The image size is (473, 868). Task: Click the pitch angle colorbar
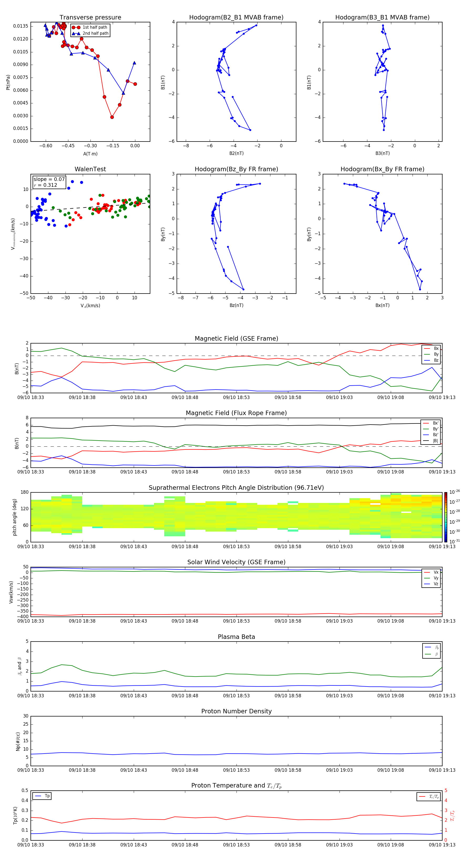click(x=446, y=517)
